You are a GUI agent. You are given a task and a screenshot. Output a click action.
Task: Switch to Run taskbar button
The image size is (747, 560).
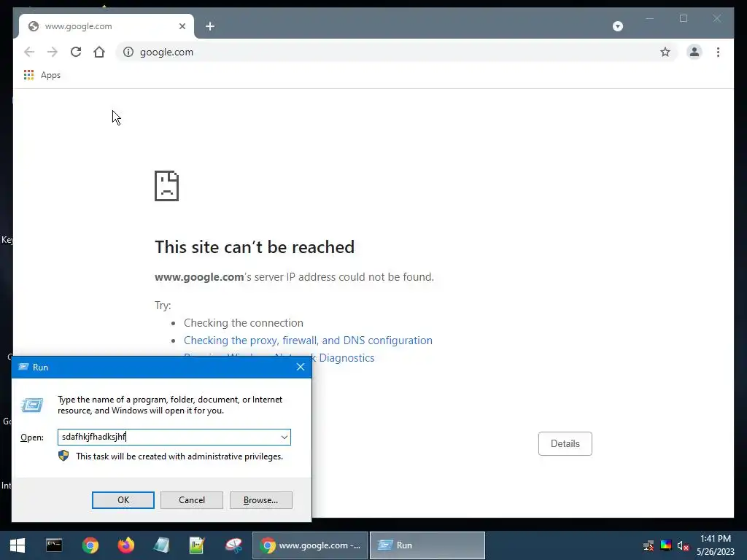point(427,545)
